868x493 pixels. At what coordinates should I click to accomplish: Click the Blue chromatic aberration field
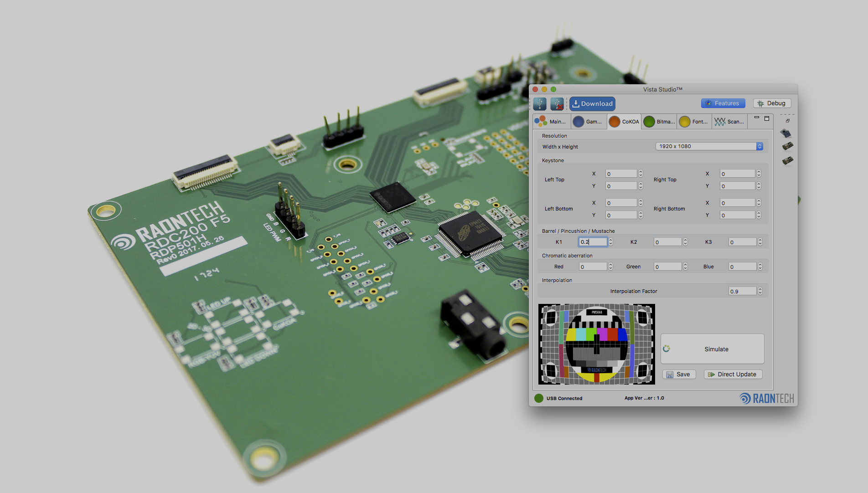pos(743,267)
